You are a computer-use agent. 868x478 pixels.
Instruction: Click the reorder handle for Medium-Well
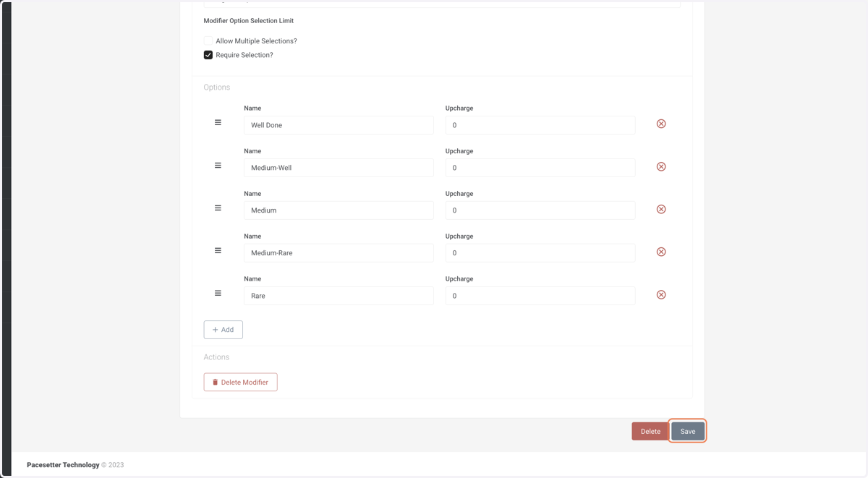pos(218,166)
